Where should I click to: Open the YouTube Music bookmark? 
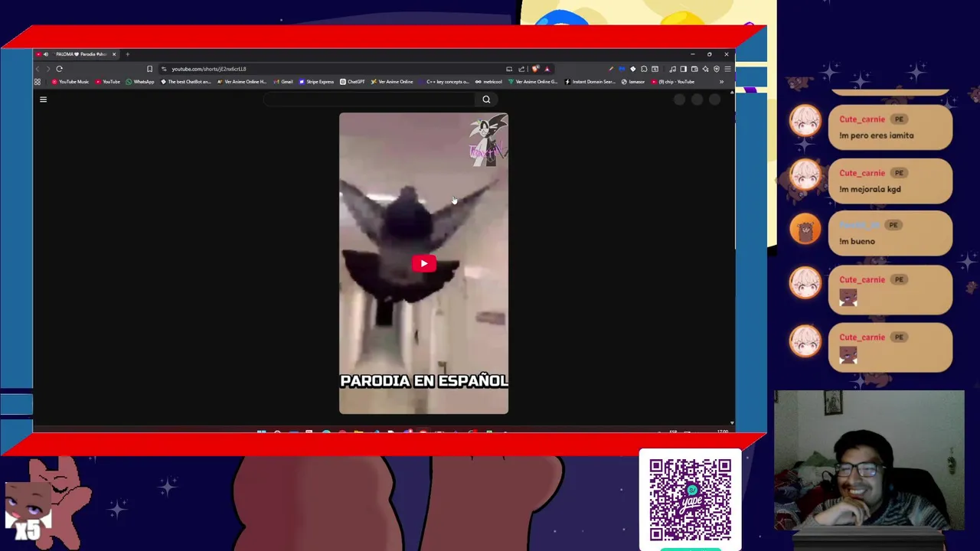coord(70,82)
